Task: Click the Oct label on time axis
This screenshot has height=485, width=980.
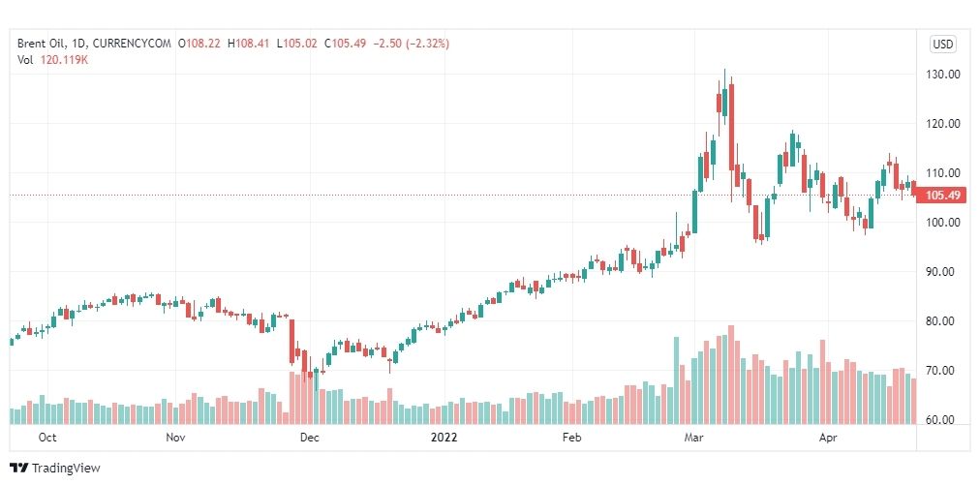Action: click(47, 438)
